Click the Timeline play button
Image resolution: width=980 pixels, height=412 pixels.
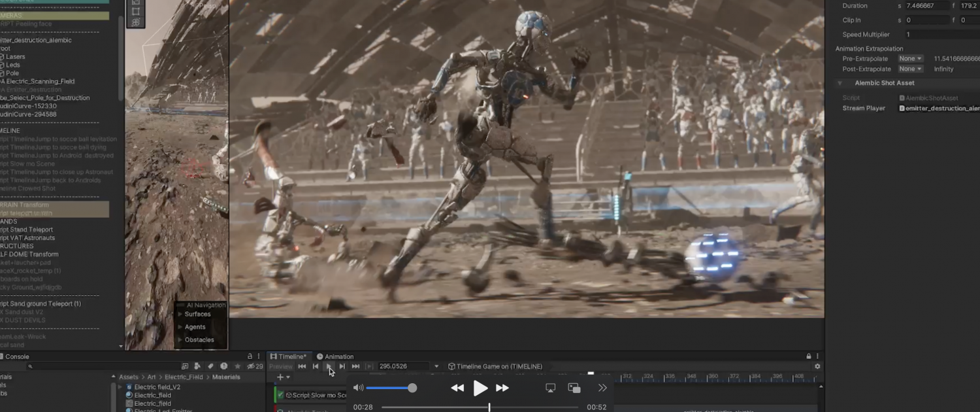pos(329,366)
